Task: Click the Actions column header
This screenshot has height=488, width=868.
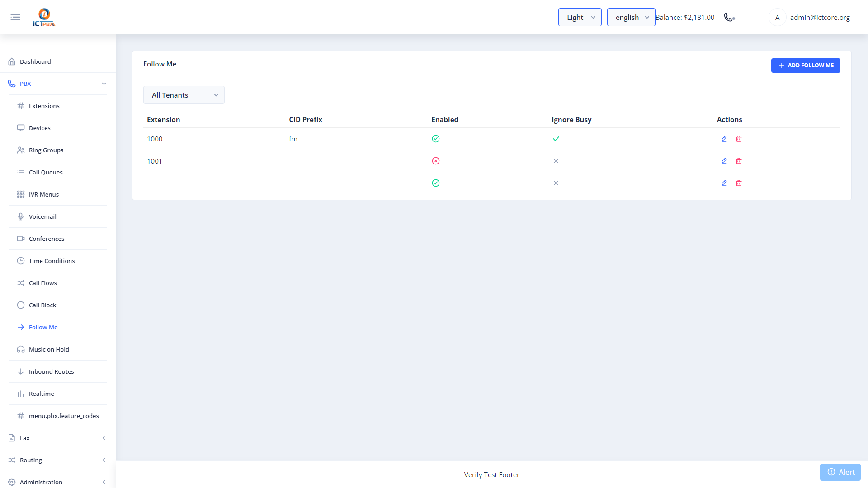Action: click(729, 119)
